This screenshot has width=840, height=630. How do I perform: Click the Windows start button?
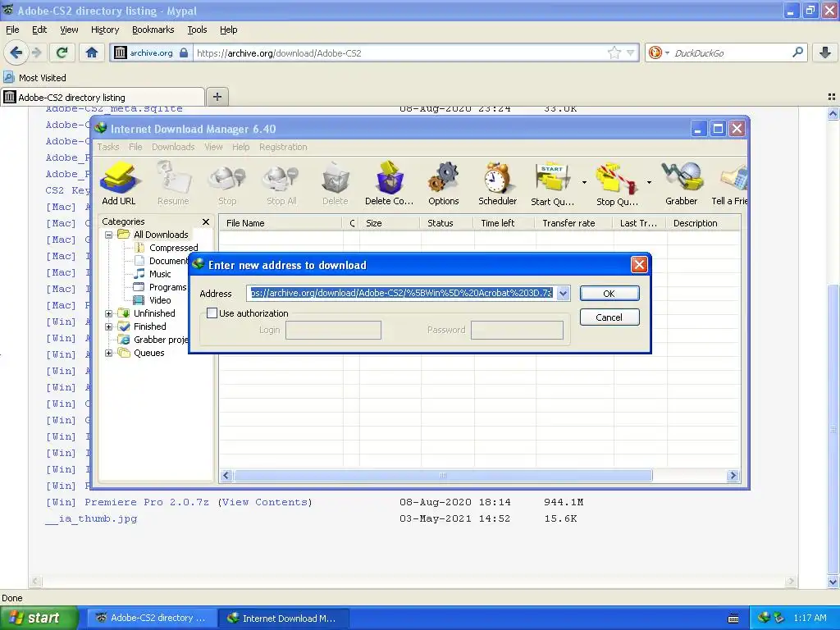tap(39, 618)
